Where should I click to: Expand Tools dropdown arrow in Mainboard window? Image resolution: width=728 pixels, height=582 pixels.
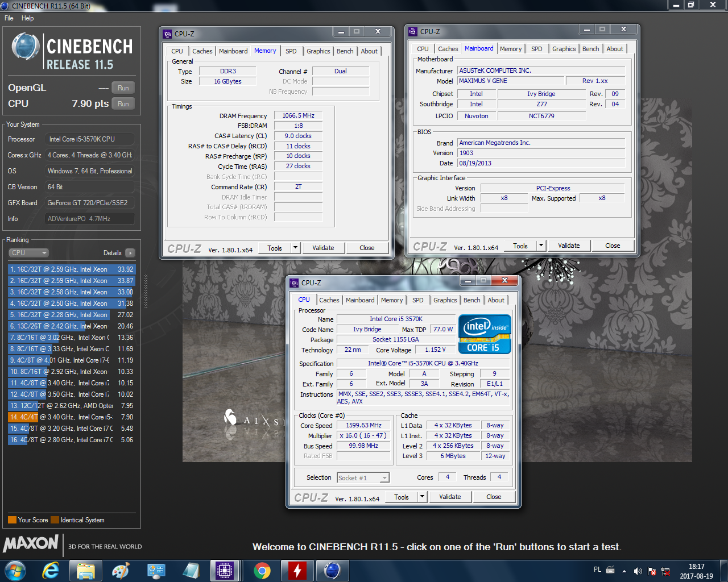541,246
